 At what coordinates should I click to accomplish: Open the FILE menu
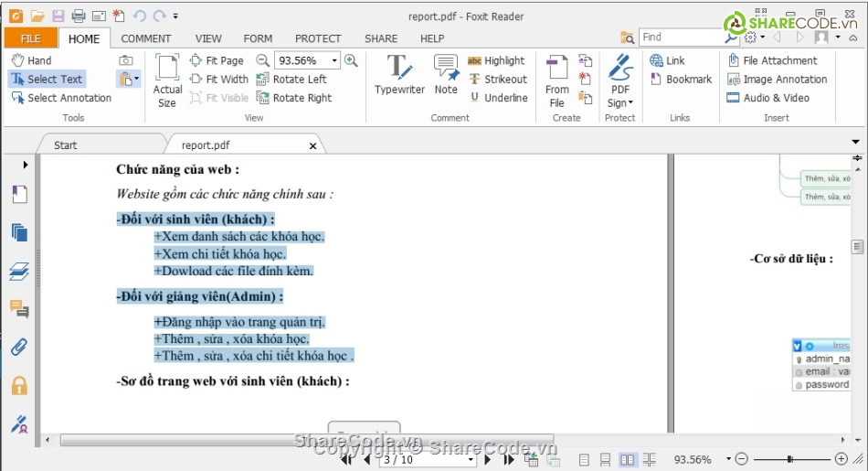[x=30, y=38]
